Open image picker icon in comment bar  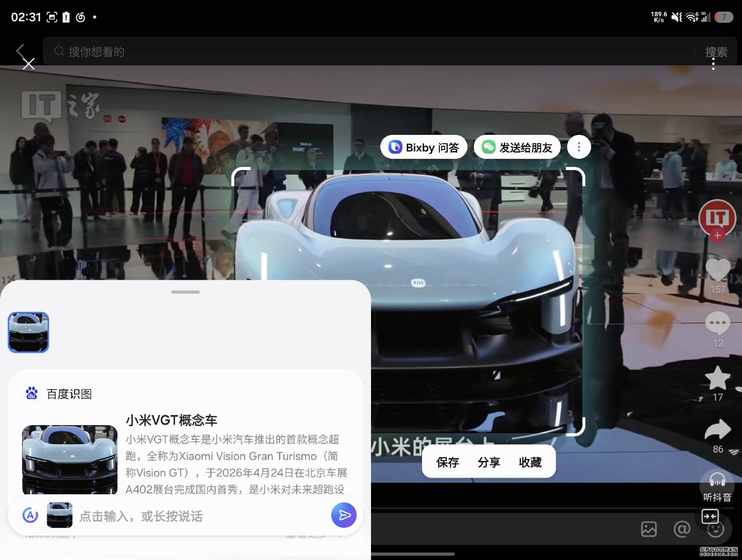click(649, 529)
